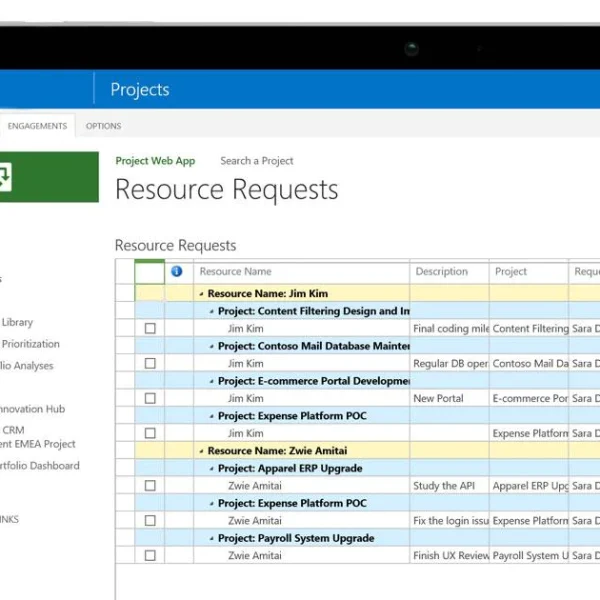Collapse Resource Name: Zwie Amitai group
This screenshot has height=600, width=600.
tap(201, 451)
